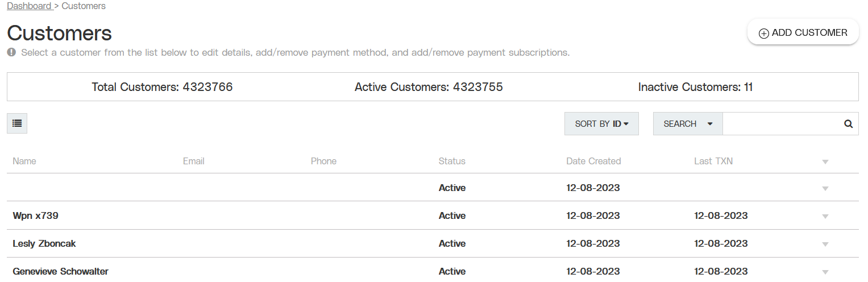
Task: Click the customer search input field
Action: click(783, 123)
